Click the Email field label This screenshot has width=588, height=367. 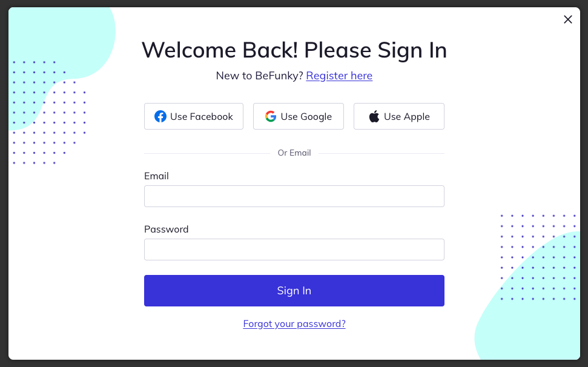(x=156, y=176)
